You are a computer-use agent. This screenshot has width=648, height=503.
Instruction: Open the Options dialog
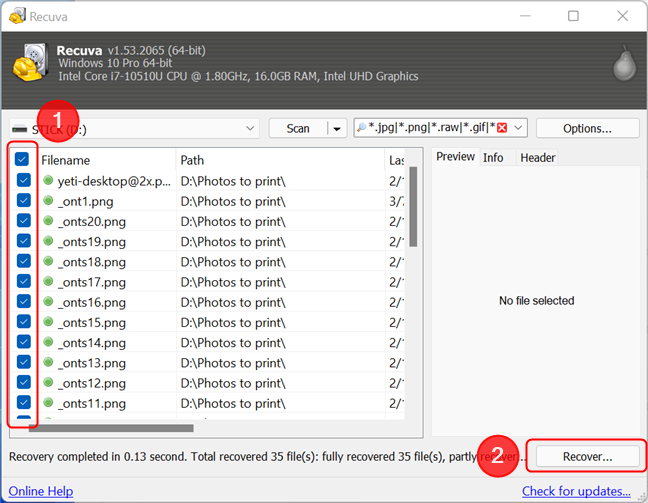click(x=587, y=129)
